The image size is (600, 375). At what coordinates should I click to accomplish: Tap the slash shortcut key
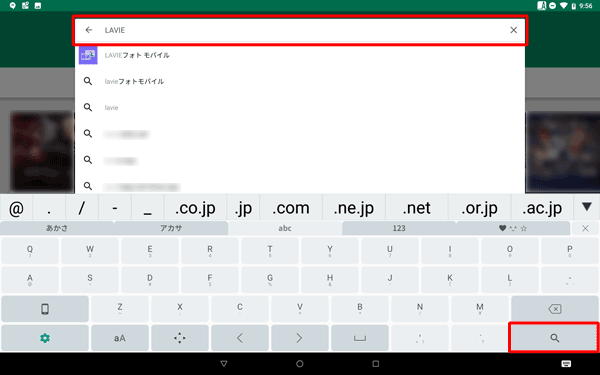(x=82, y=208)
